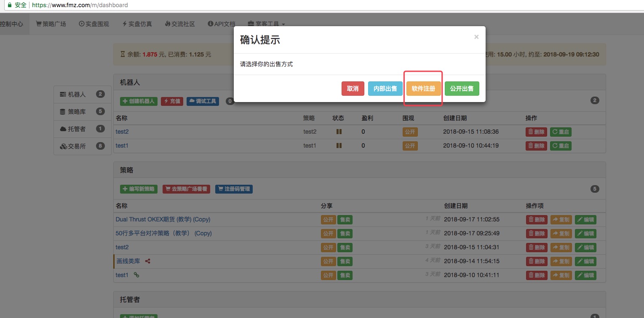Go to 实盘围观 in the navbar
This screenshot has width=644, height=318.
(x=94, y=24)
